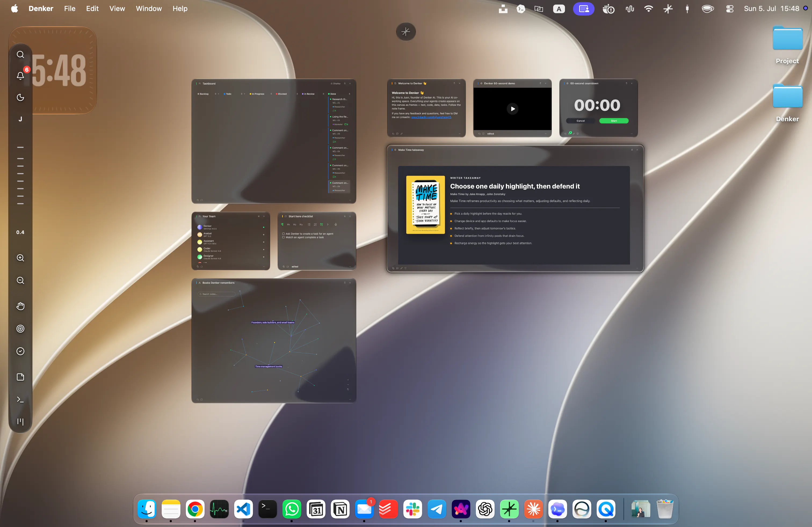Select Analyst agent in Your Team

[x=231, y=235]
